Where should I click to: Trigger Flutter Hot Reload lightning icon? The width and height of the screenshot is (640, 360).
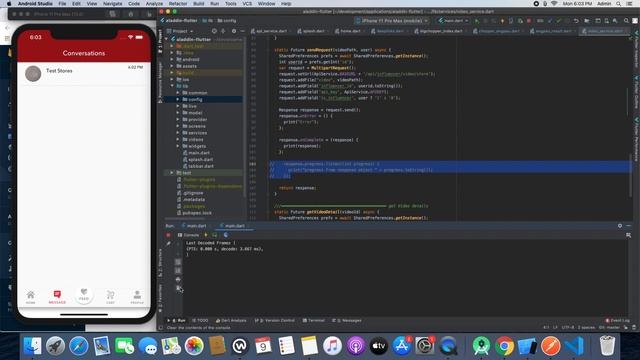click(x=206, y=235)
